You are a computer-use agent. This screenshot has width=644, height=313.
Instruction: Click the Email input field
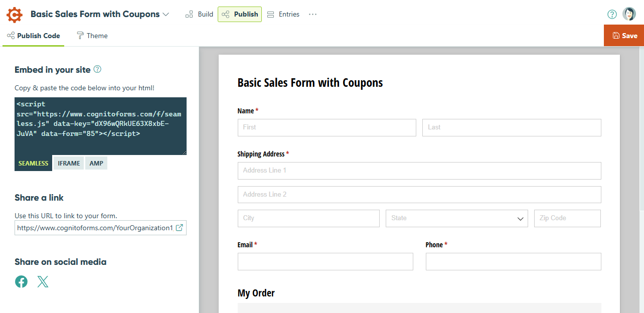click(326, 261)
